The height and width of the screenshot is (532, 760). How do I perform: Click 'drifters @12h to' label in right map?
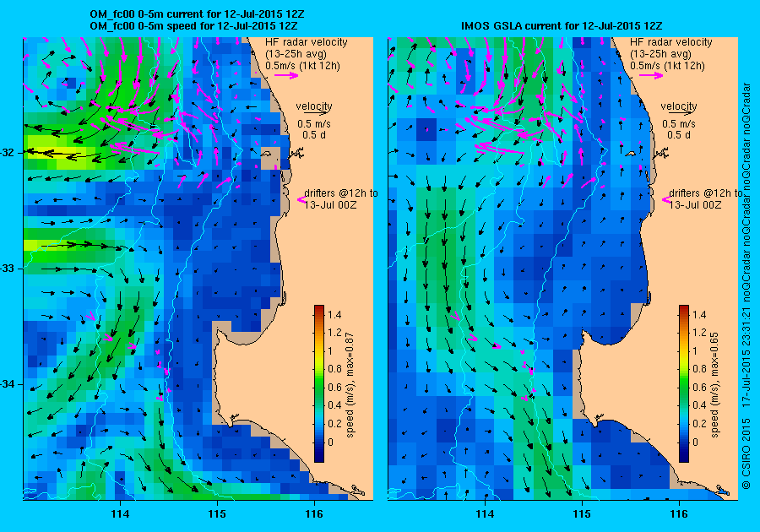706,193
